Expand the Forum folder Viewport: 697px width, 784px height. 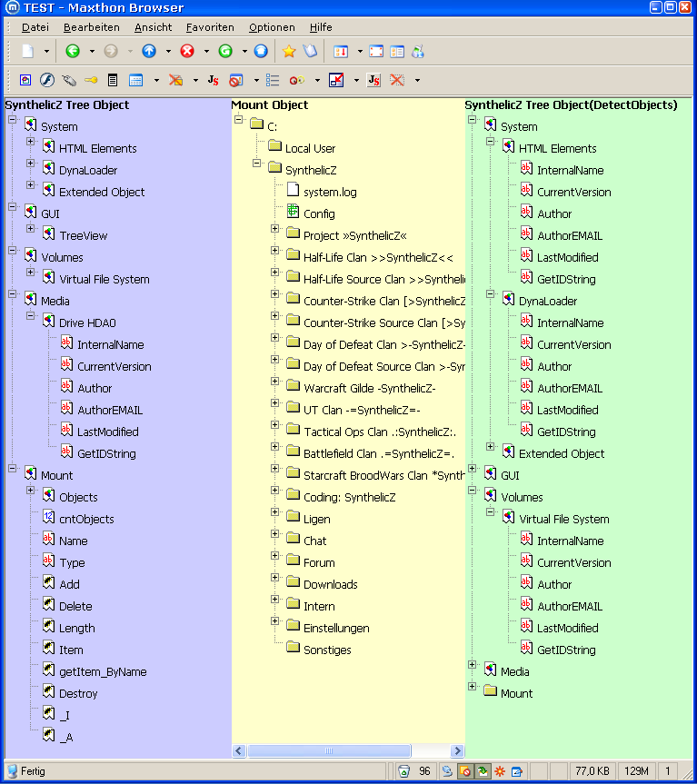click(x=275, y=555)
